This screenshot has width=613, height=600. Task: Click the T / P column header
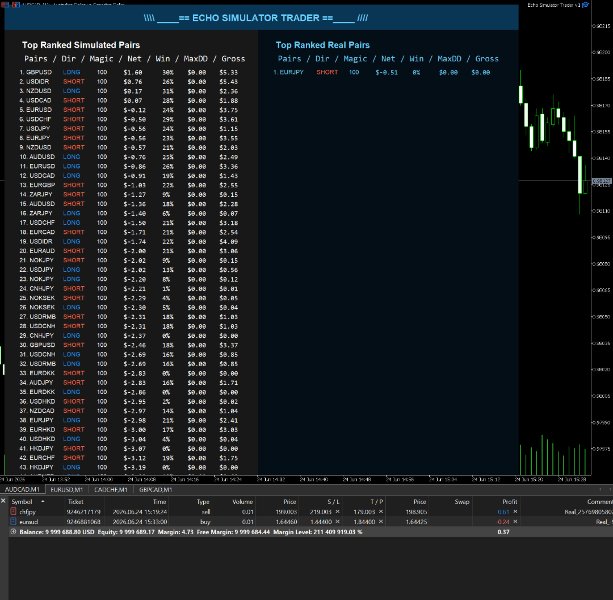377,501
